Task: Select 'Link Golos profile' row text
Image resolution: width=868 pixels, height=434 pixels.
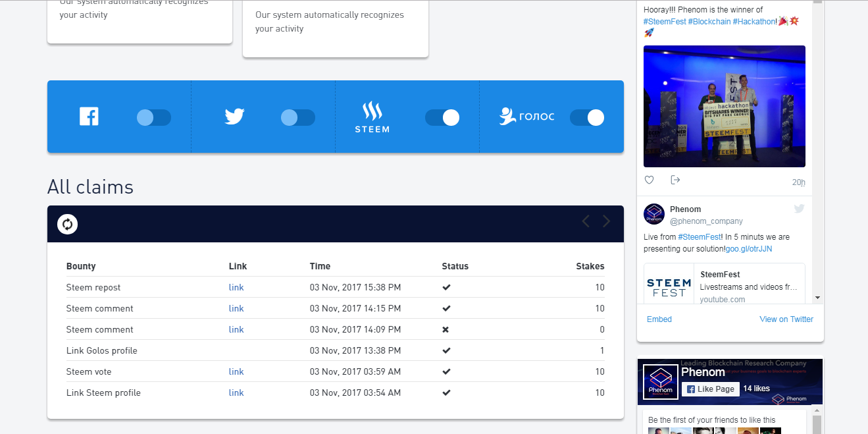Action: click(x=102, y=350)
